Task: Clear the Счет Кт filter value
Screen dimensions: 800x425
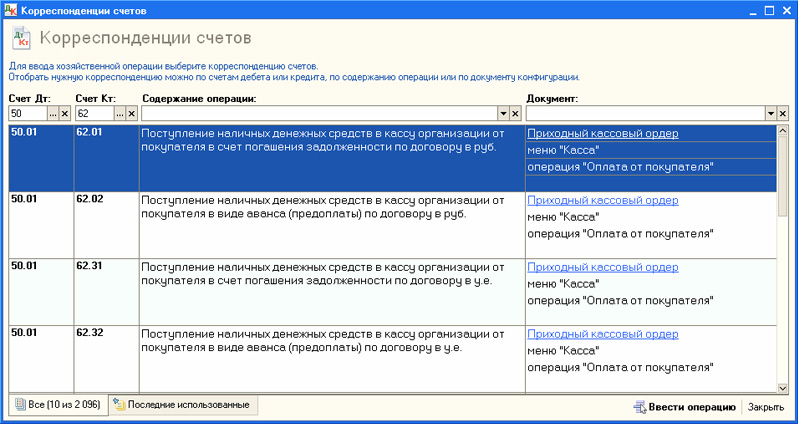Action: click(x=132, y=114)
